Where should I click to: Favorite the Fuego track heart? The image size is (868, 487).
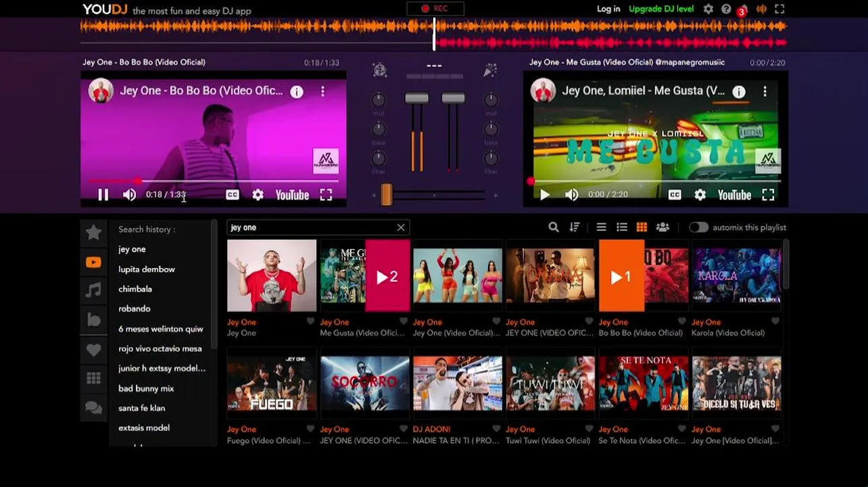(x=311, y=429)
